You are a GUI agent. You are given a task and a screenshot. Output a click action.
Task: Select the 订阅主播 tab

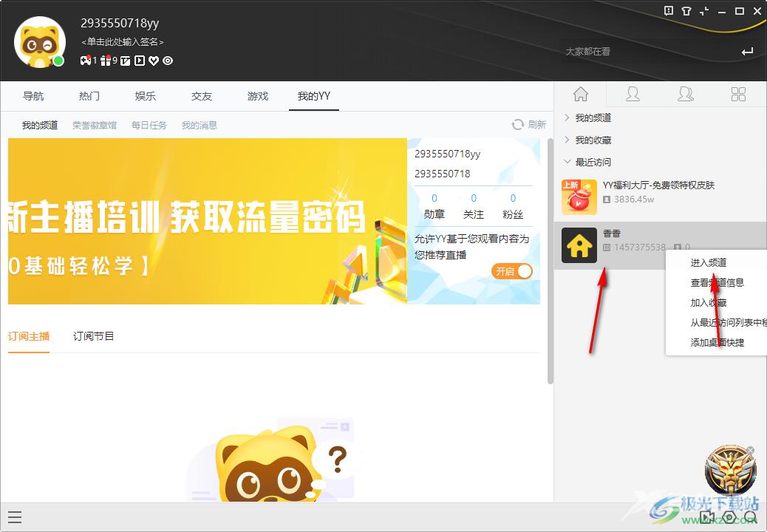[29, 336]
